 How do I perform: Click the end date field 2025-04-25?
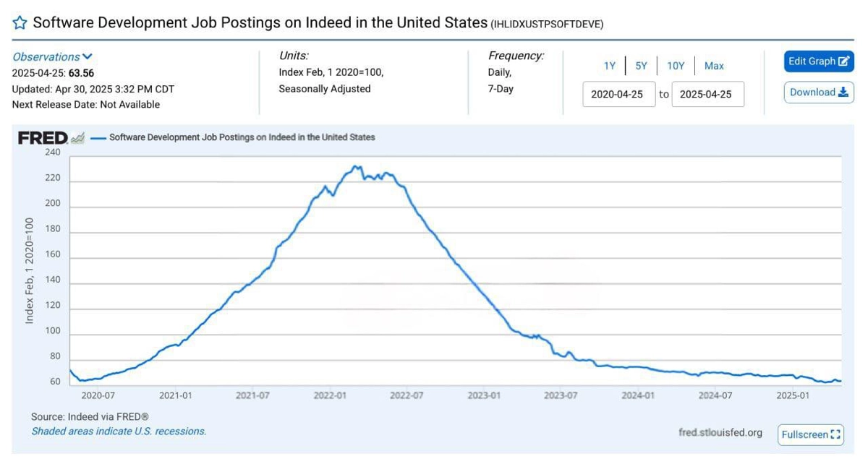tap(708, 94)
